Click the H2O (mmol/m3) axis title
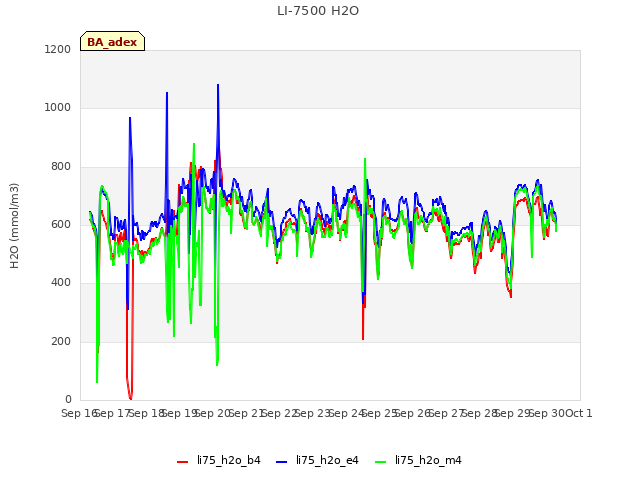 14,226
